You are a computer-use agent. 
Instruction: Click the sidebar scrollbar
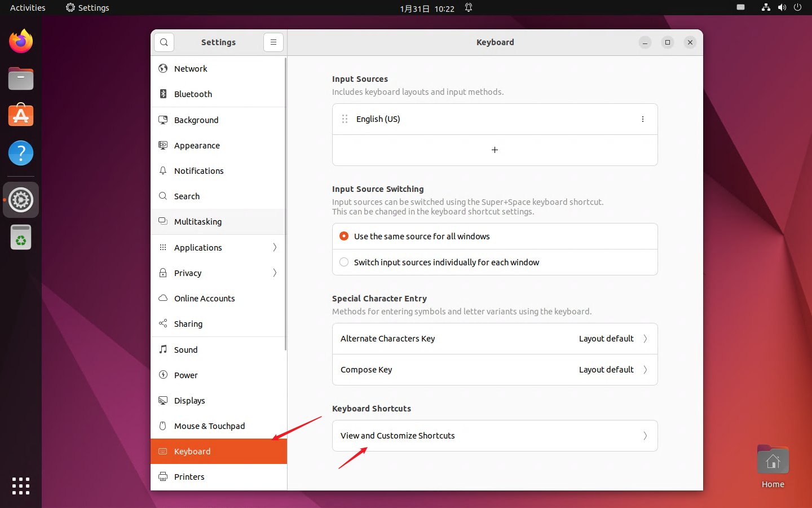[x=285, y=203]
